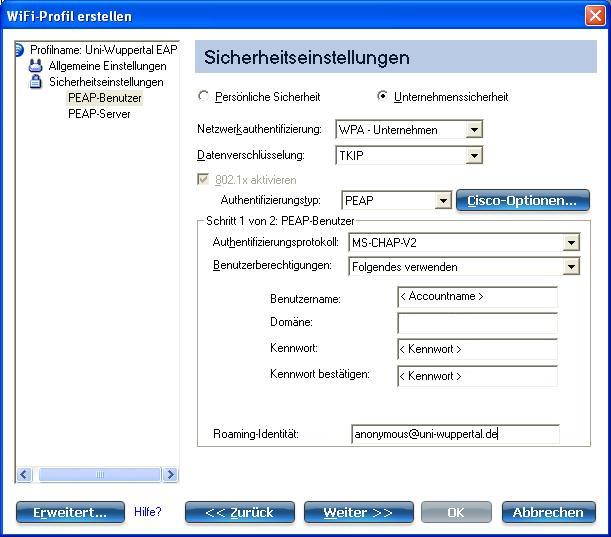Screen dimensions: 611x537
Task: Click into the Roaming-Identität field
Action: tap(455, 434)
